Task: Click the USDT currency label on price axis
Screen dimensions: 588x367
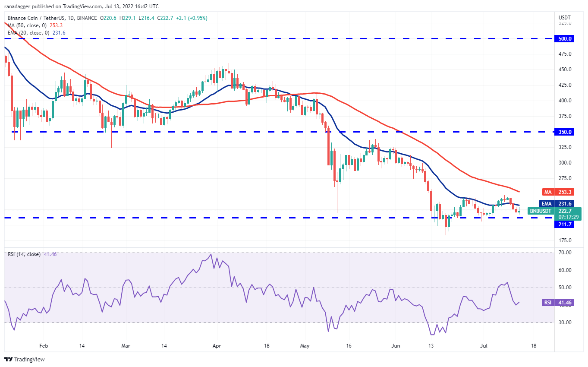Action: 564,18
